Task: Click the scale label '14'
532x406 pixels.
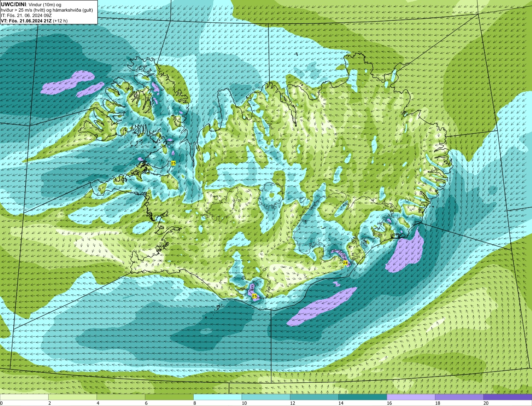Action: coord(341,403)
